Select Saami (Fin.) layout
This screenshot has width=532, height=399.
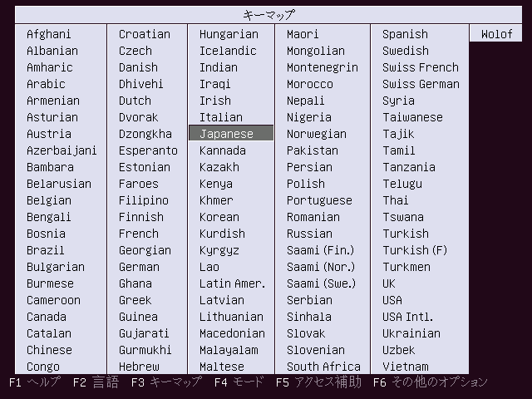tap(321, 250)
